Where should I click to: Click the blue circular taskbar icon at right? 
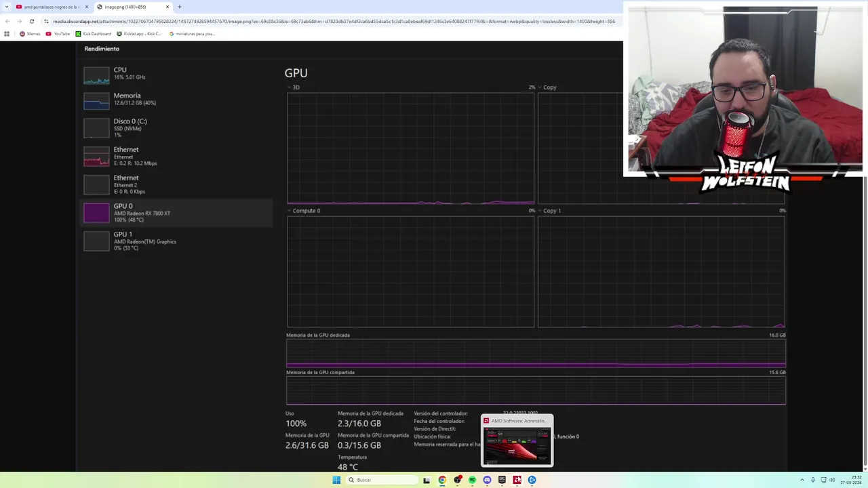(x=532, y=480)
